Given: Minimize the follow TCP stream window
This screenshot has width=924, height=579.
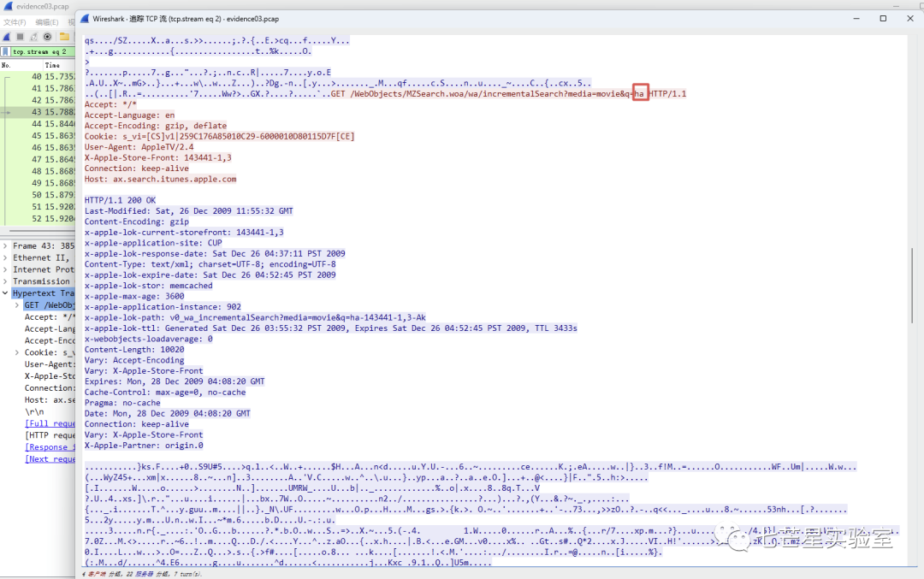Looking at the screenshot, I should pyautogui.click(x=856, y=18).
